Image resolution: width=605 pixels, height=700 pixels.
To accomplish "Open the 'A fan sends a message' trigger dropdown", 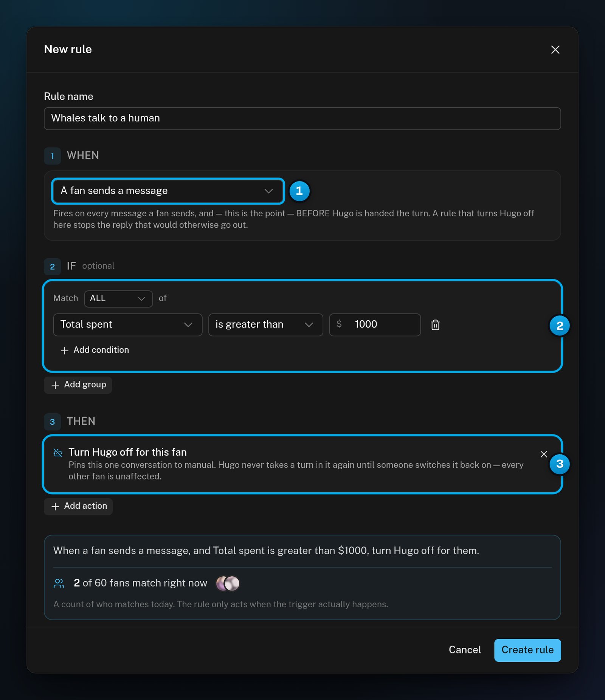I will point(168,191).
